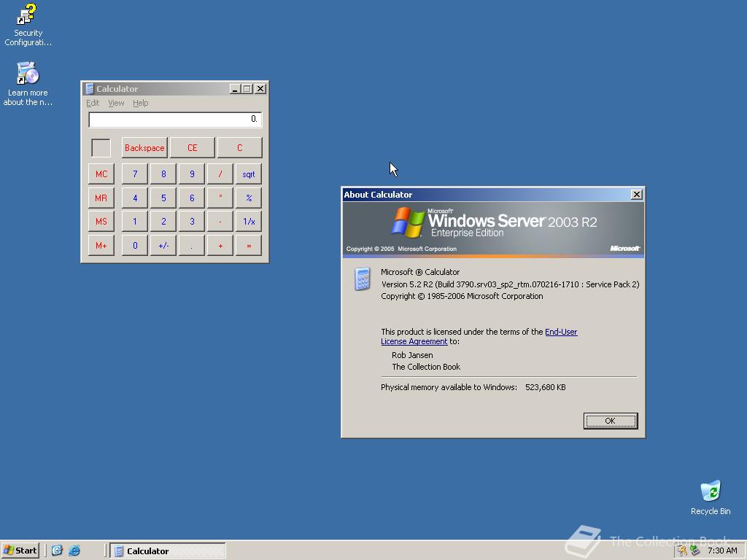Click the divide (/) button
The image size is (747, 560).
pyautogui.click(x=220, y=174)
